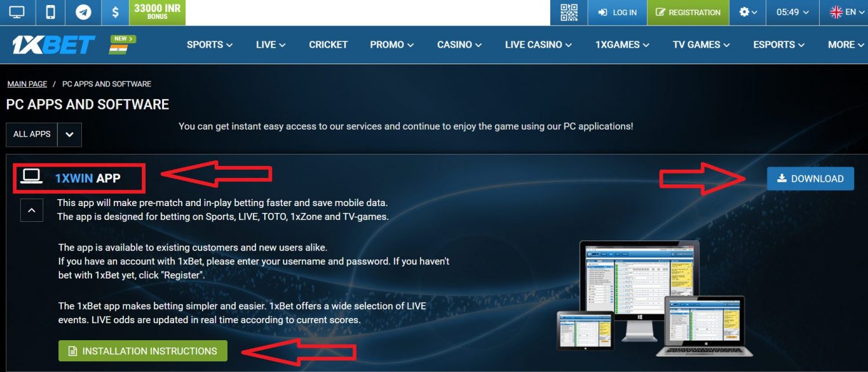Open the Telegram icon
868x372 pixels.
coord(83,11)
